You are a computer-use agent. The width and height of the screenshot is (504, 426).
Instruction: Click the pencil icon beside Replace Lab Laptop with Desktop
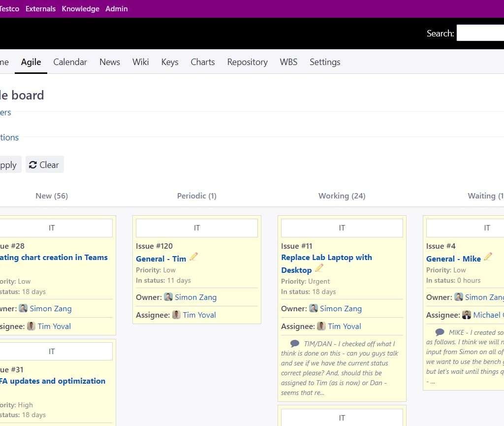319,268
